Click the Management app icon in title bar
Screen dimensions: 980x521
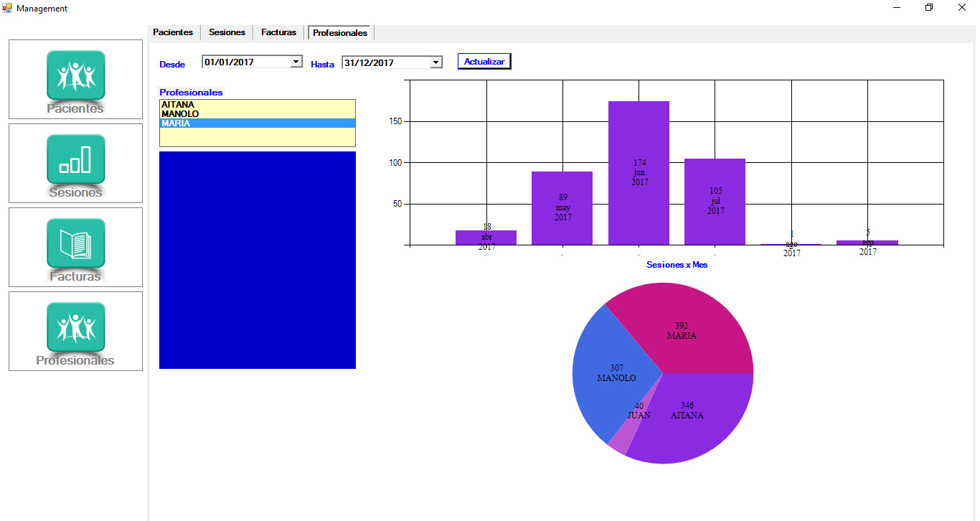7,8
